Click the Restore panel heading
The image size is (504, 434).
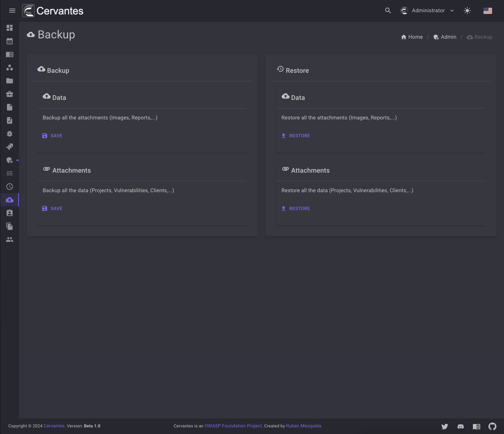tap(297, 70)
